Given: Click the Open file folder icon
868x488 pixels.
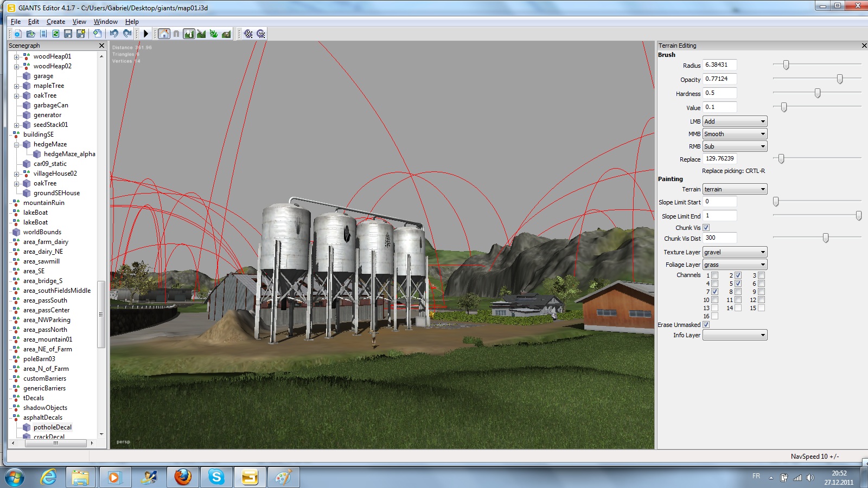Looking at the screenshot, I should (x=30, y=34).
